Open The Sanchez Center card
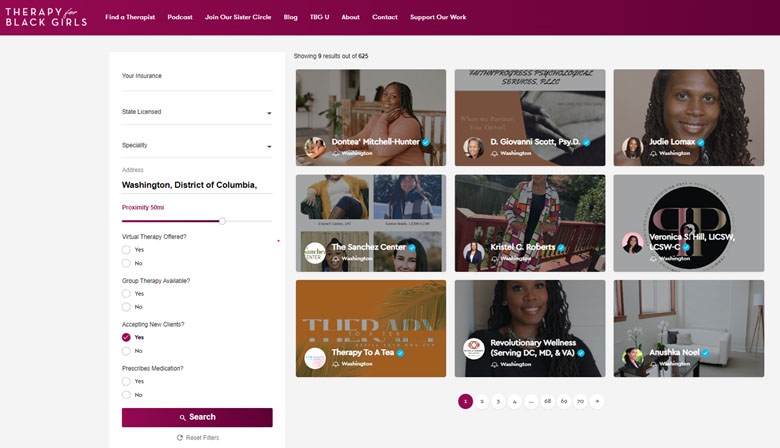The image size is (780, 448). point(371,223)
